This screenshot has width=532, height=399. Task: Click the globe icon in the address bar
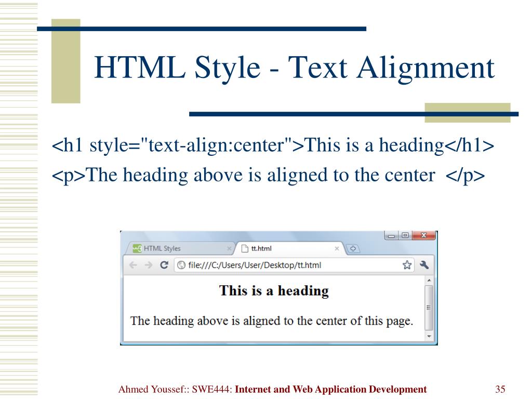click(181, 265)
